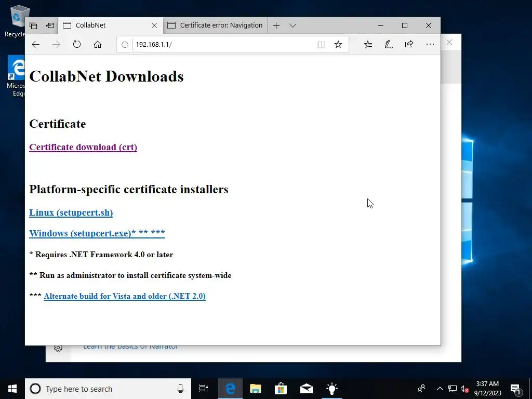Go back to the previous page in Edge
Screen dimensions: 532x399
click(36, 45)
